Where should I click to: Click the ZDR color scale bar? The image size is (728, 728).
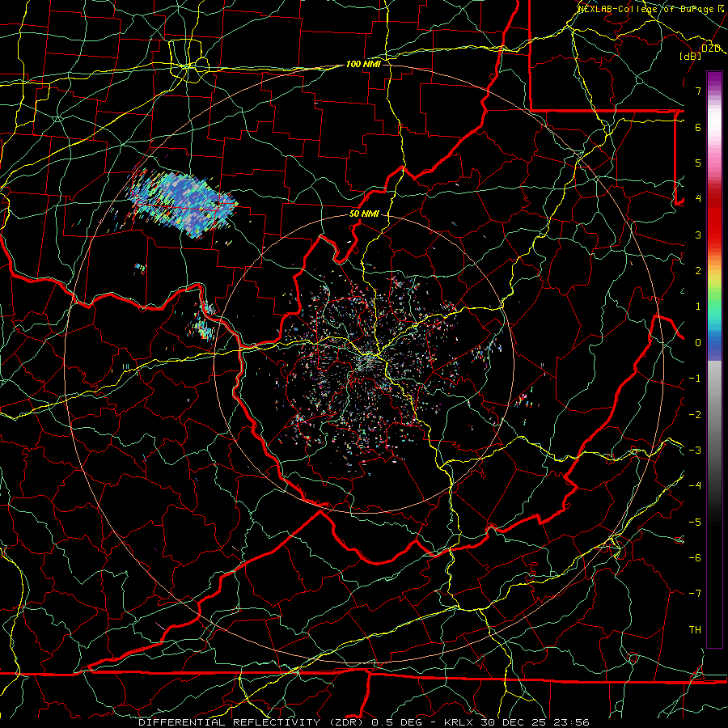coord(714,359)
